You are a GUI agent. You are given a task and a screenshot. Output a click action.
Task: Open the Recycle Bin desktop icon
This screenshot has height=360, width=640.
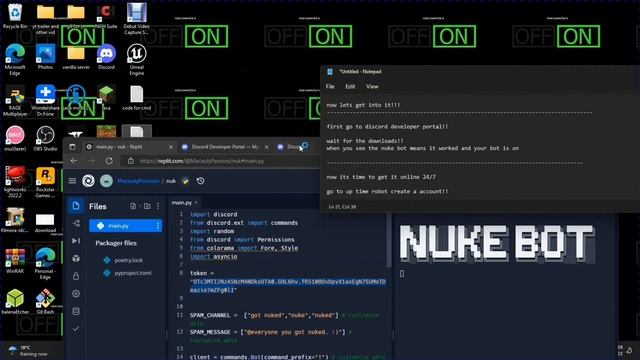(x=15, y=17)
